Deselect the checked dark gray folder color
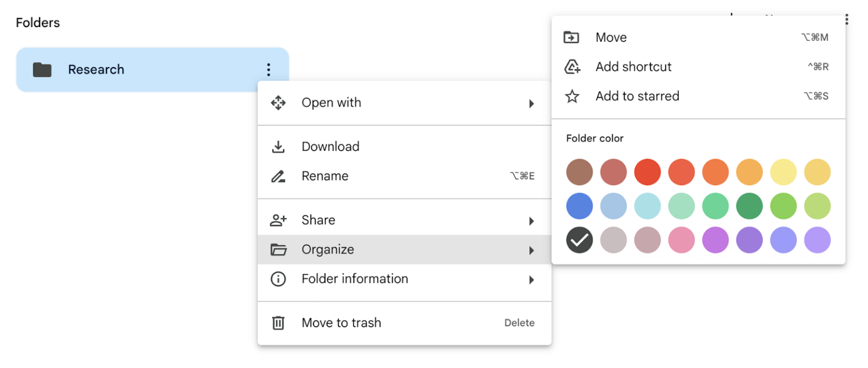Screen dimensions: 868x368 (x=579, y=240)
